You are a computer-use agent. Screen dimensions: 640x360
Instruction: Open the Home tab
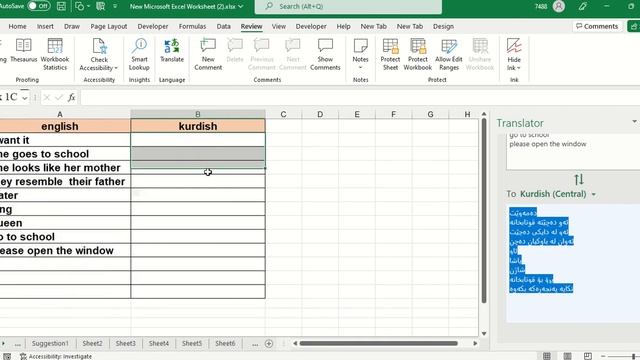tap(17, 26)
